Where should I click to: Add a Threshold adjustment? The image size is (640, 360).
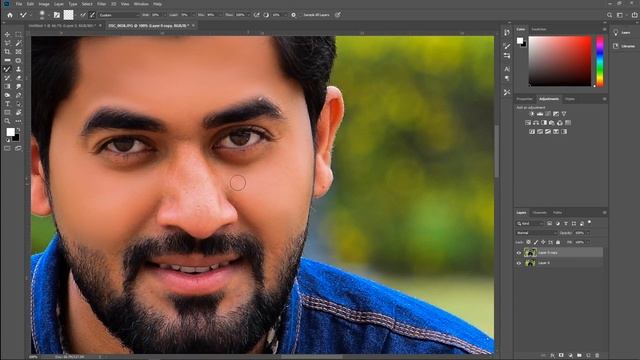point(548,131)
